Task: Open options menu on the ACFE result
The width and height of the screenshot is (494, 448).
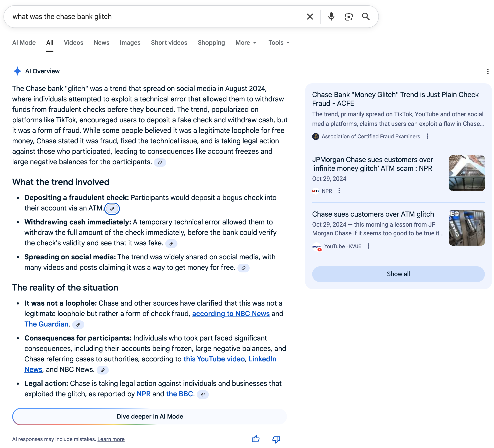Action: pyautogui.click(x=428, y=136)
